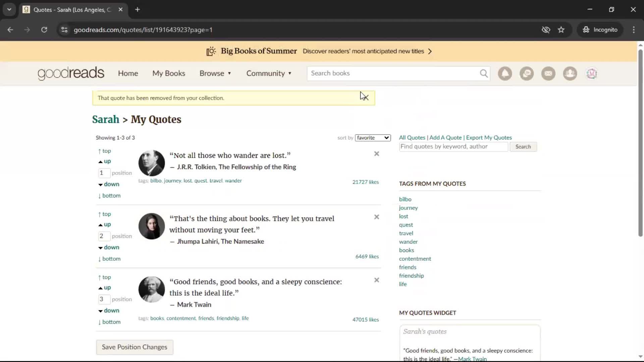Click Mark Twain author portrait

point(152,289)
